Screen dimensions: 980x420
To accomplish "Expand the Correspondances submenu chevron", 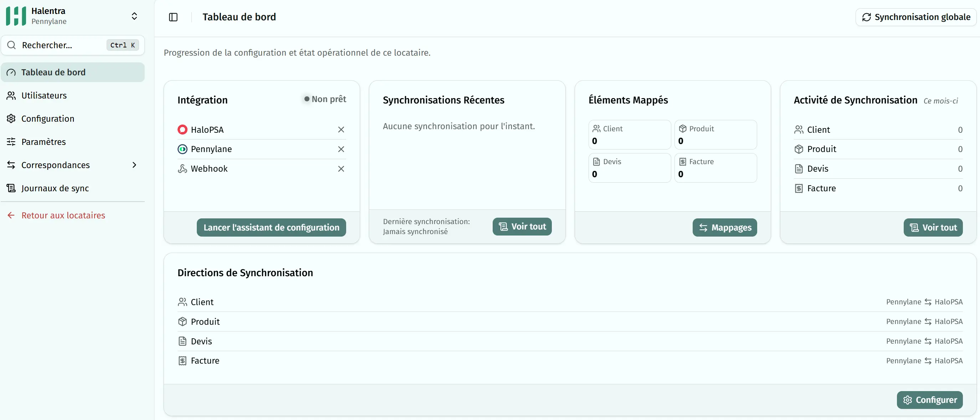I will pyautogui.click(x=134, y=165).
